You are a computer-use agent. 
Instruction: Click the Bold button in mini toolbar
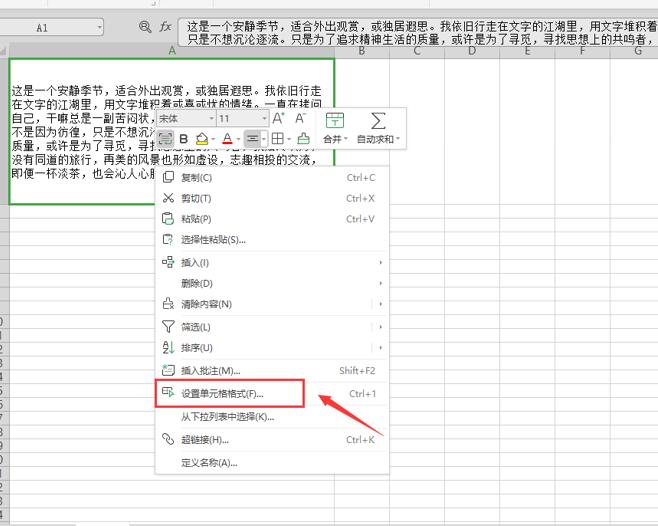point(183,139)
